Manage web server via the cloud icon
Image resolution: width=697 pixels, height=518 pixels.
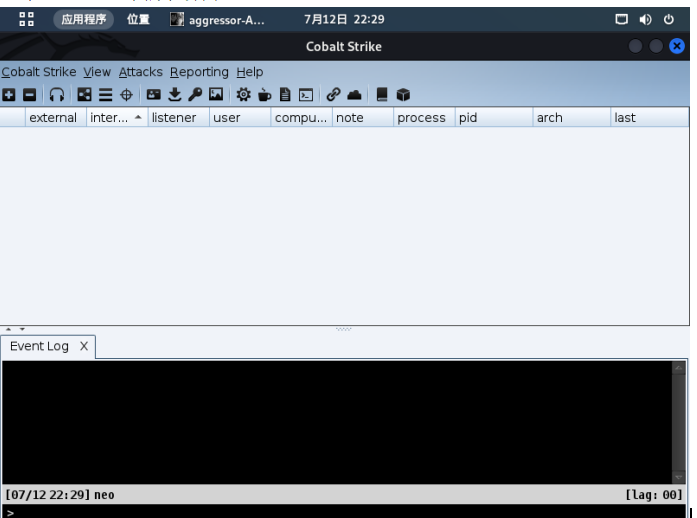pos(354,95)
